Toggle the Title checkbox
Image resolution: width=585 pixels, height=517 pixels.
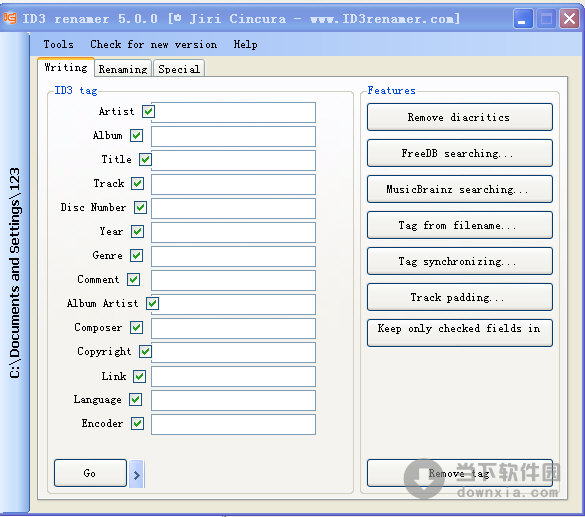146,160
